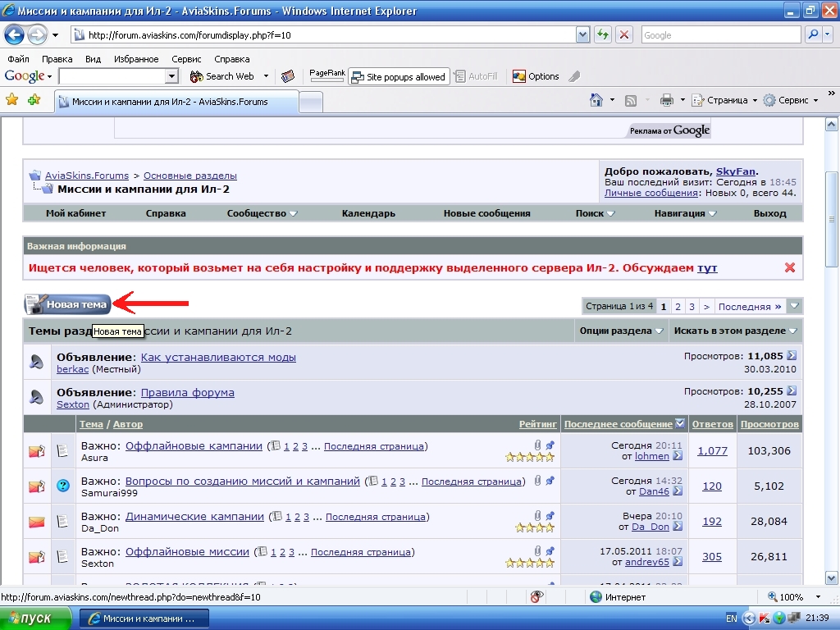Click Site popups allowed button
Viewport: 840px width, 630px height.
click(x=399, y=76)
